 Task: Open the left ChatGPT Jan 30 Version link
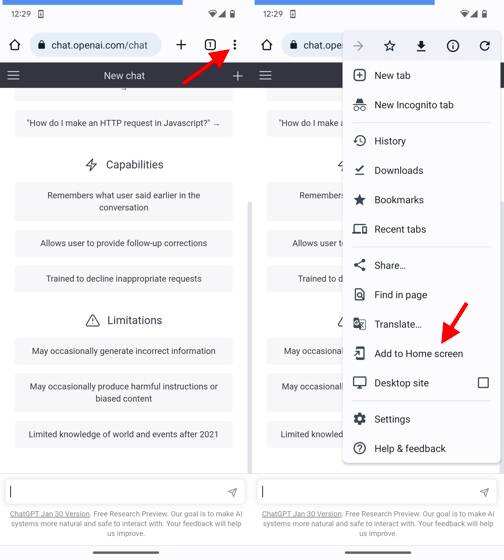point(50,514)
